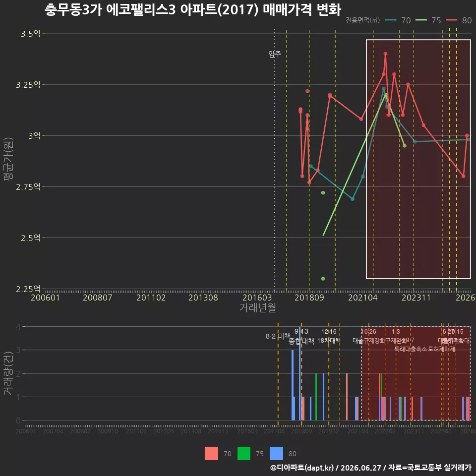Click the 12·16 date annotation

coord(329,332)
